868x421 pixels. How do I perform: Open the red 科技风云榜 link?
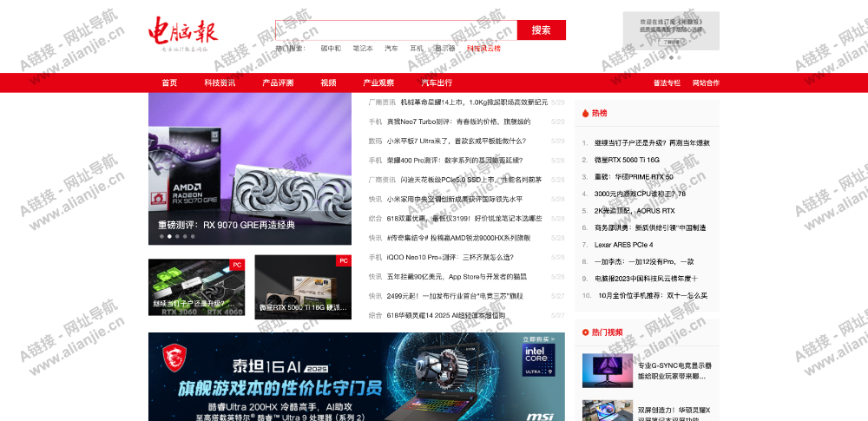[x=483, y=49]
